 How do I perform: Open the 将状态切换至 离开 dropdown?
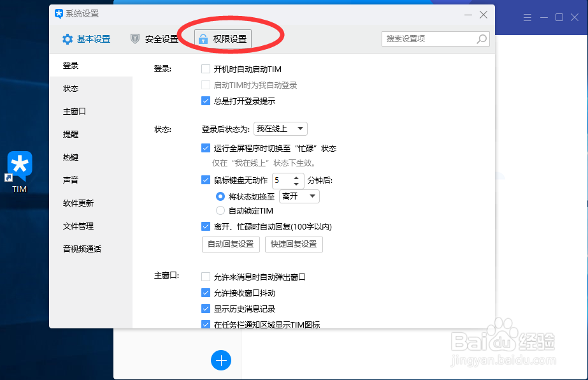click(x=299, y=196)
